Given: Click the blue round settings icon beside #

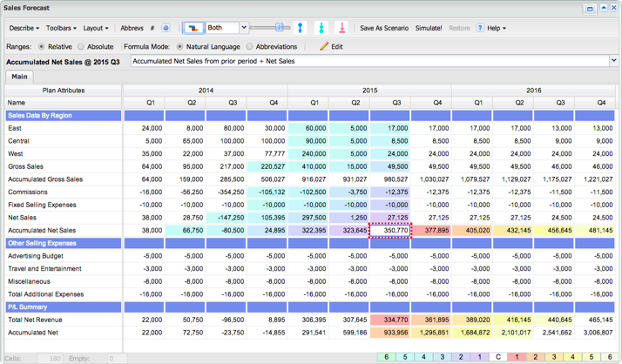Looking at the screenshot, I should [166, 28].
